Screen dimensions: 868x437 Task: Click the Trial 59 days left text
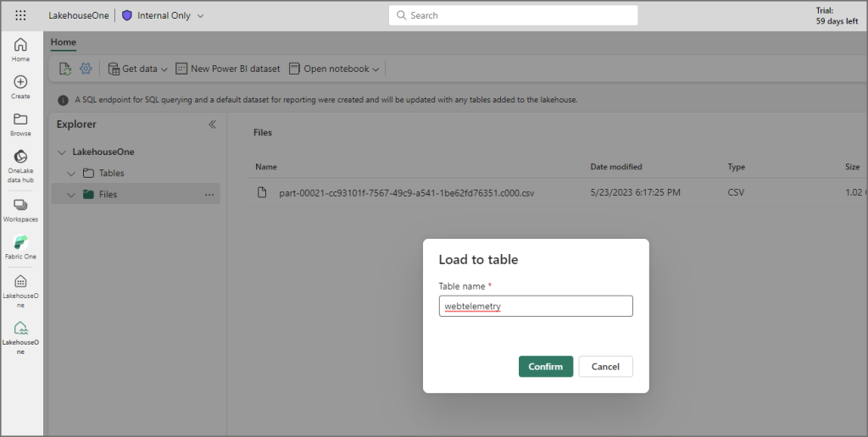(x=837, y=15)
